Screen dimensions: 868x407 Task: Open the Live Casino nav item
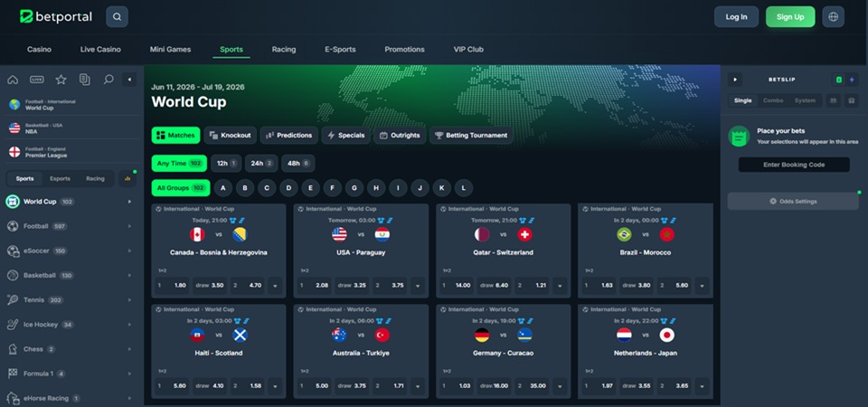(x=100, y=49)
